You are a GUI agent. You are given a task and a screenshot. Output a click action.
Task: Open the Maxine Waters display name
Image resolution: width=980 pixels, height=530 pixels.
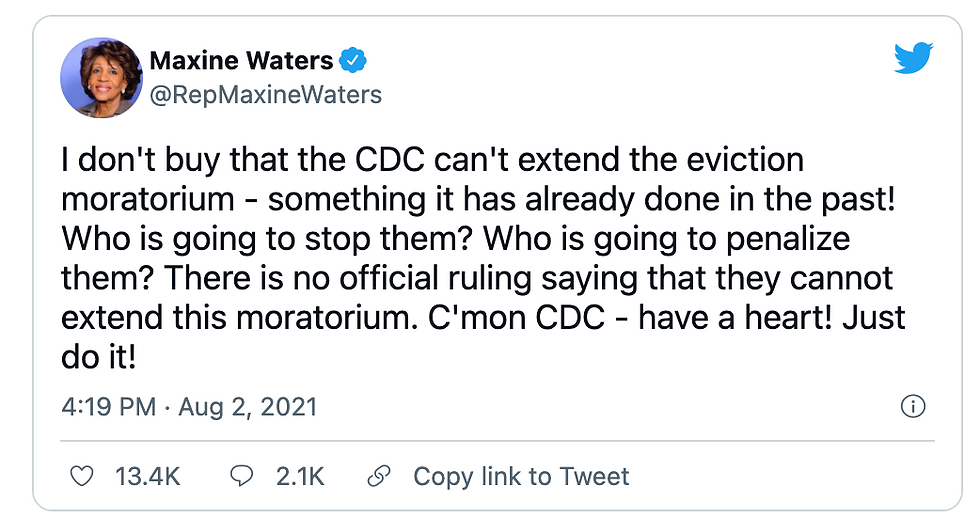pos(241,61)
